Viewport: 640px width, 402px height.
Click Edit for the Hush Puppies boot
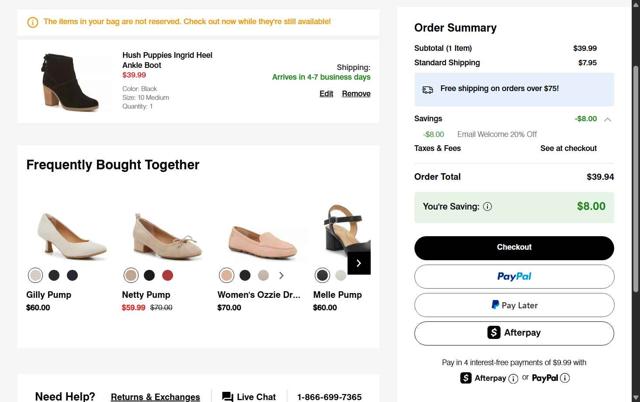326,93
